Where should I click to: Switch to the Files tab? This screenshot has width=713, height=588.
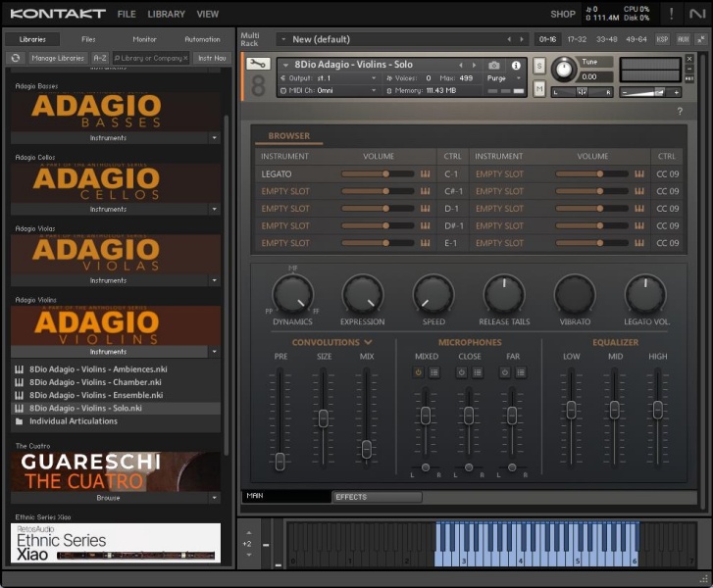pyautogui.click(x=88, y=39)
